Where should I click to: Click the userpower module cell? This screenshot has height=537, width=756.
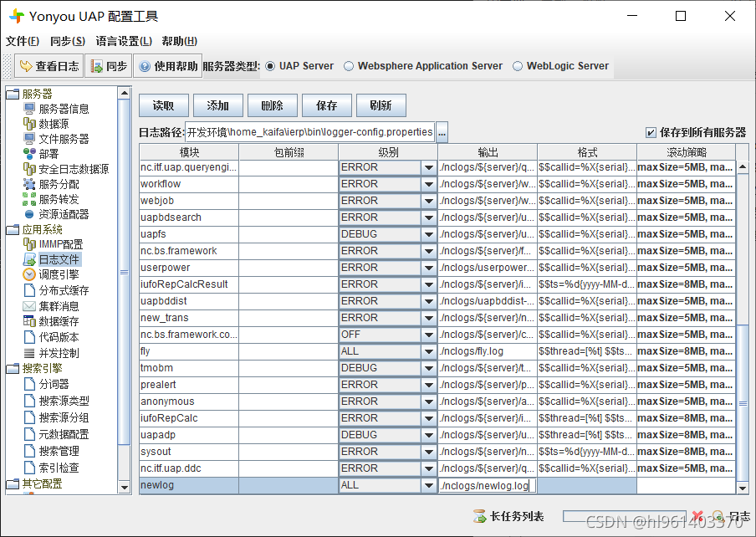(189, 268)
